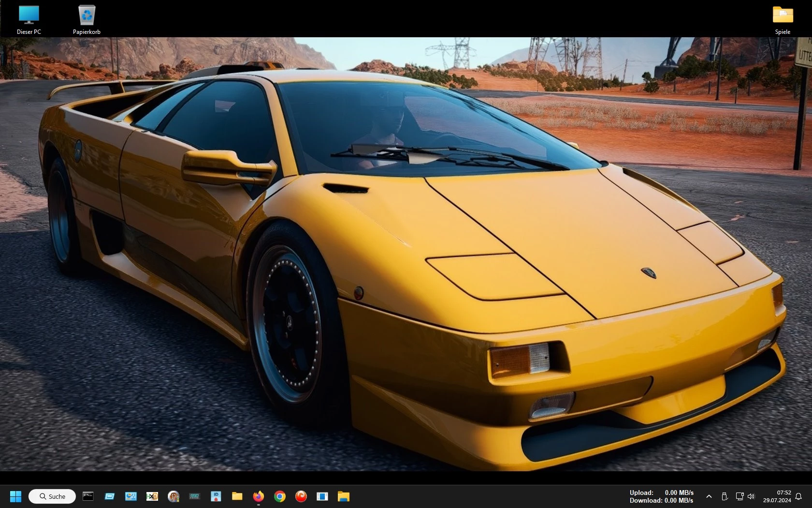Open the blue window app taskbar icon

(x=110, y=496)
